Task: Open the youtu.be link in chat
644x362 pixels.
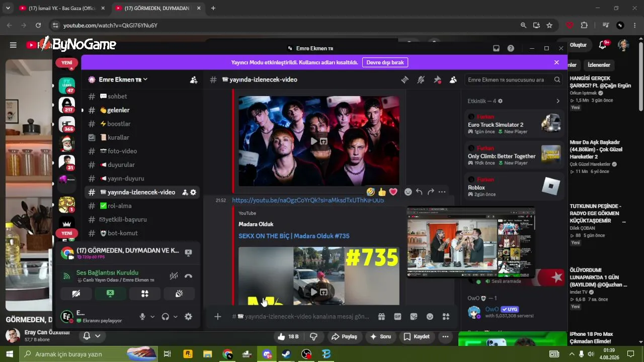Action: [308, 200]
